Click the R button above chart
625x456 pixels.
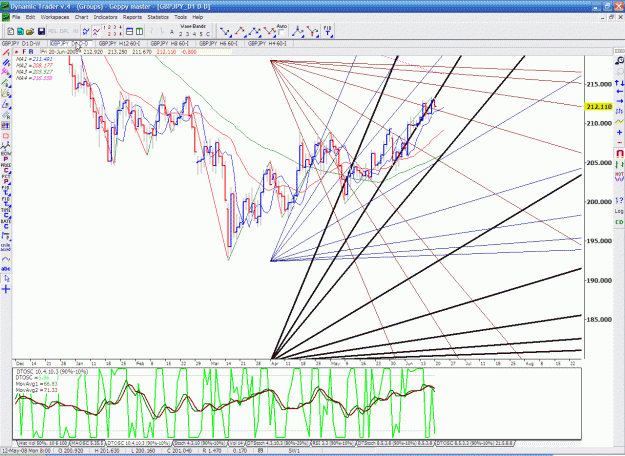click(x=31, y=52)
